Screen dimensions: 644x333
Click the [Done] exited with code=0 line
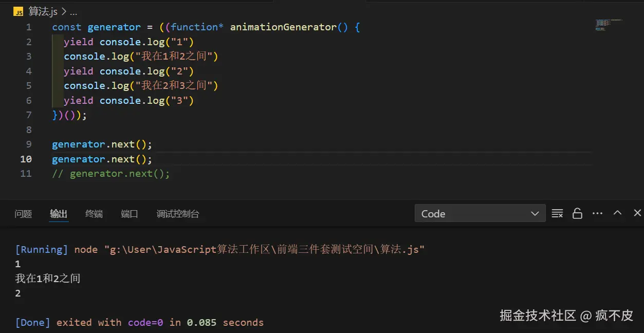(139, 323)
